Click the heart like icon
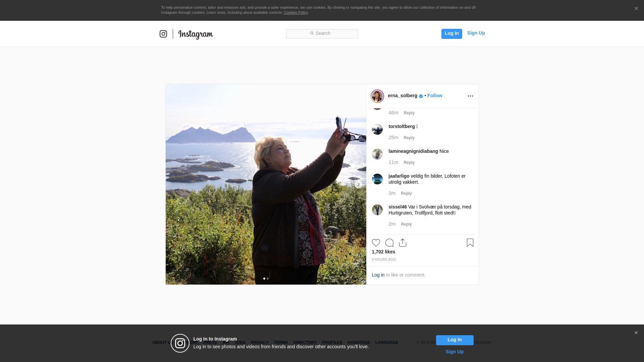 pos(376,243)
